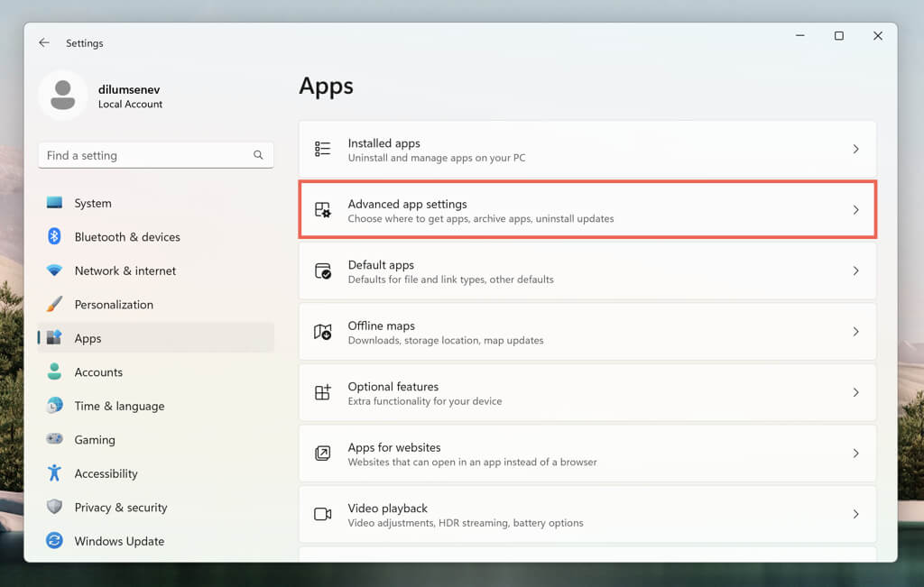Select the Accessibility figure icon

[55, 473]
